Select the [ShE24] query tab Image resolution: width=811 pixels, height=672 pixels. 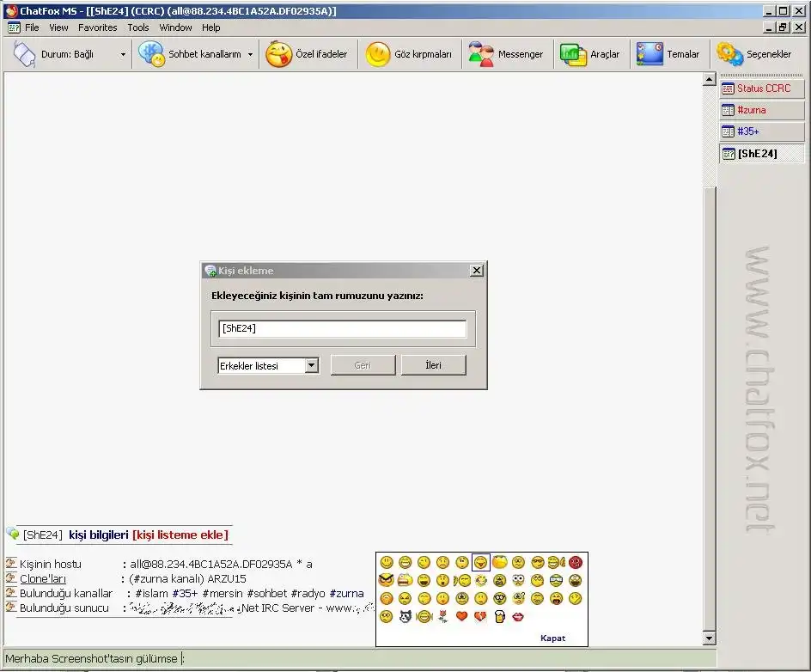[762, 154]
